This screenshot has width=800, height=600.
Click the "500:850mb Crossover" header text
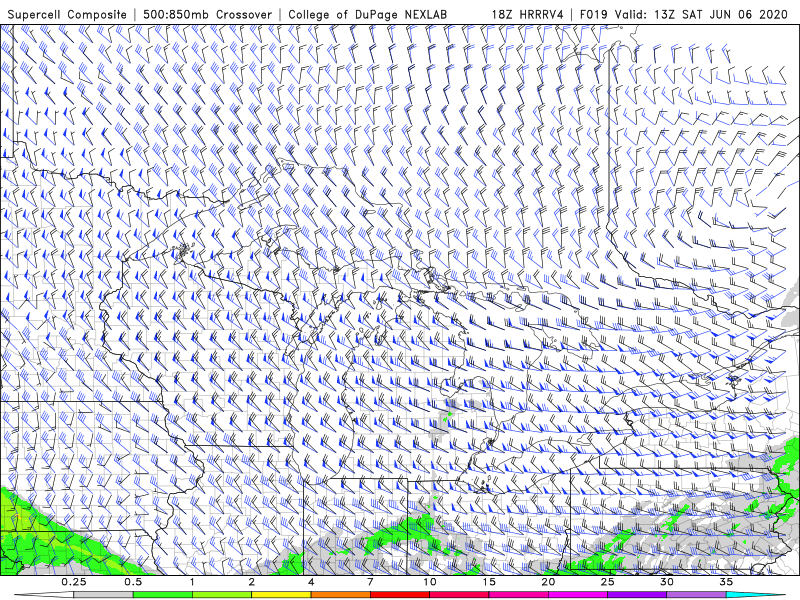pos(207,15)
